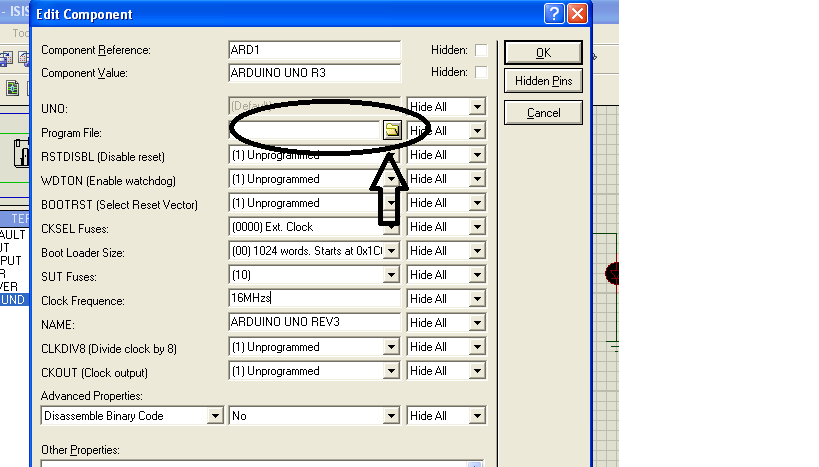Screen dimensions: 819x467
Task: Toggle Hidden checkbox for Component Reference
Action: (x=481, y=50)
